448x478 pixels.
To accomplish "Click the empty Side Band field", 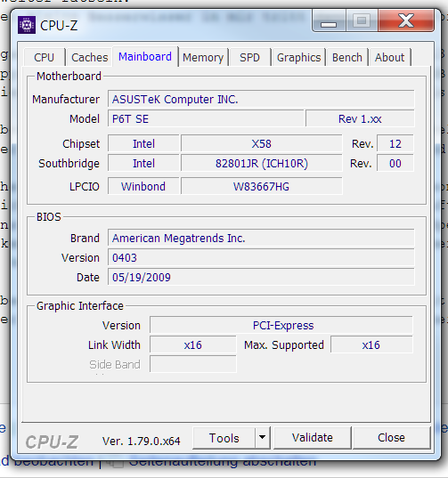I will click(192, 364).
